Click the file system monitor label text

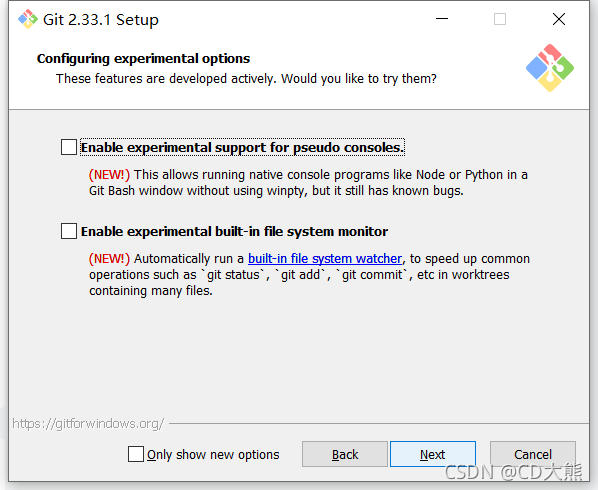coord(234,231)
